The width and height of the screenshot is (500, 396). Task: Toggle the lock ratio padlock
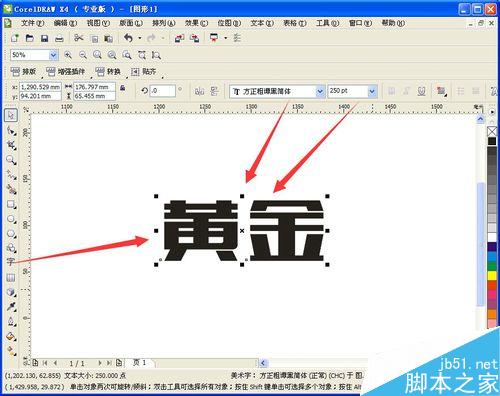(x=123, y=88)
